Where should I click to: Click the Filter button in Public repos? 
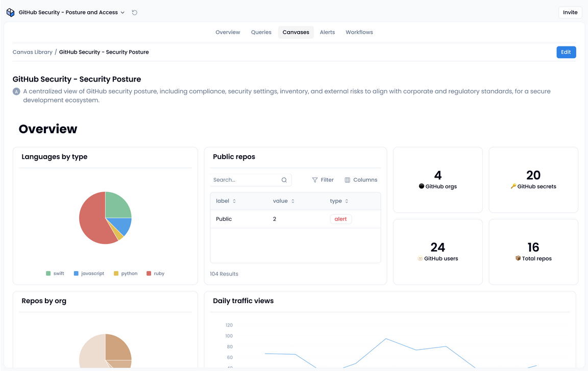(x=323, y=180)
